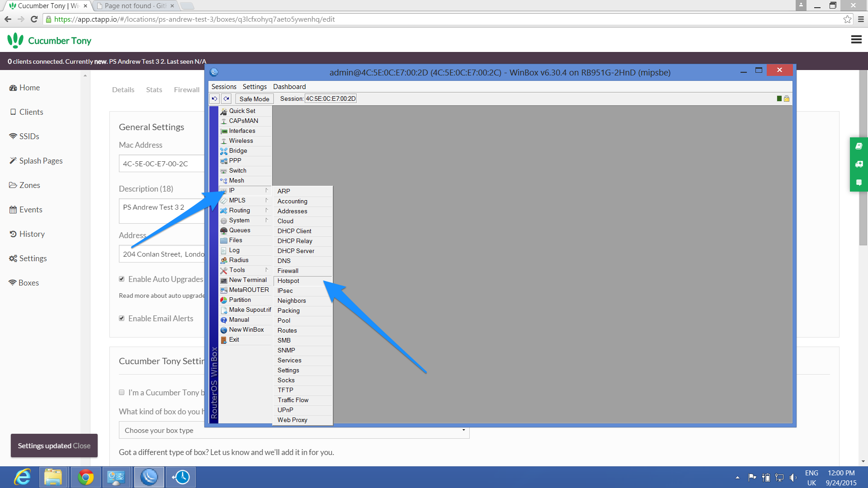Expand the MPLS submenu
The image size is (868, 488).
tap(245, 200)
